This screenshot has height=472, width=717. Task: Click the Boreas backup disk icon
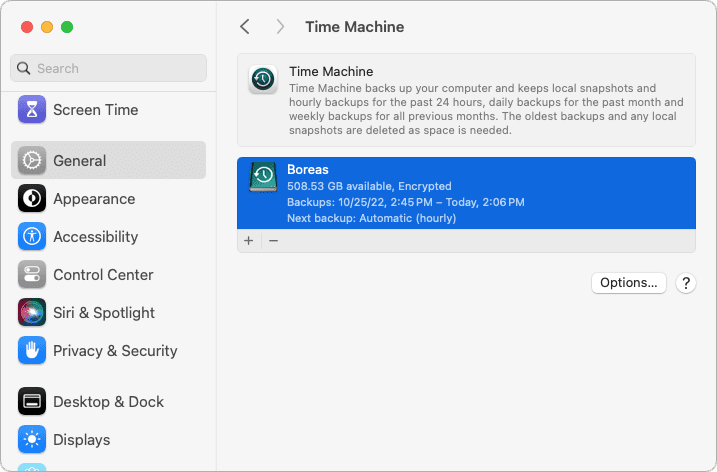[x=263, y=177]
